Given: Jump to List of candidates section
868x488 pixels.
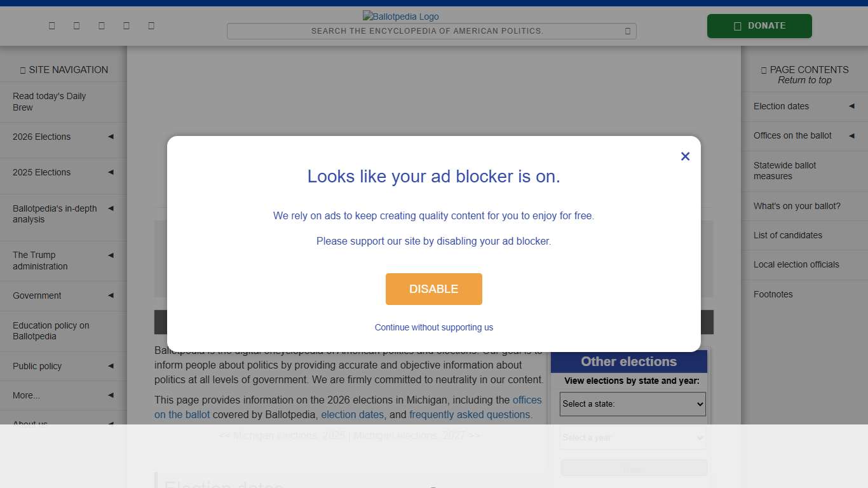Looking at the screenshot, I should 788,235.
